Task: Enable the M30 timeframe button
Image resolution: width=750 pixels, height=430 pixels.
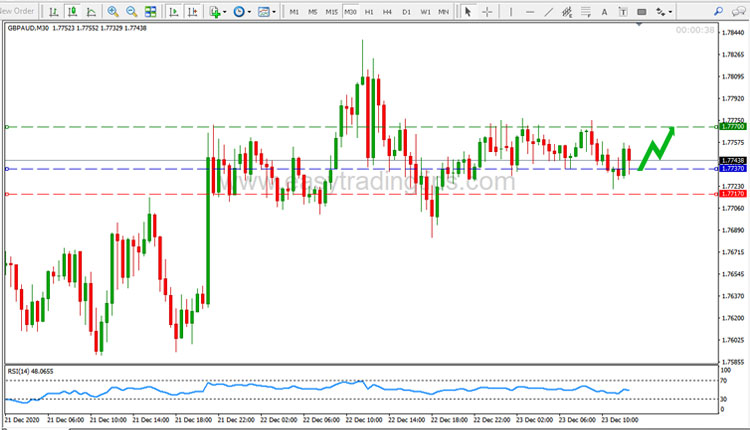Action: (x=350, y=11)
